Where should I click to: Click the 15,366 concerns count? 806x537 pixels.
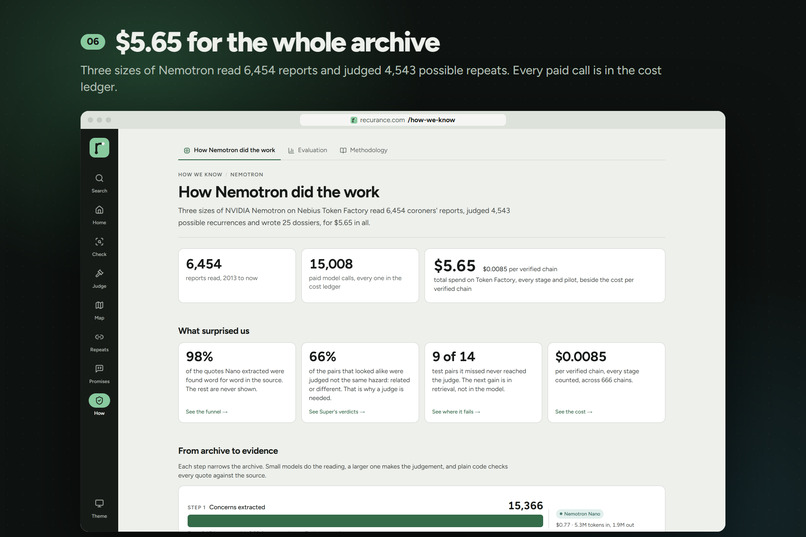click(x=525, y=506)
